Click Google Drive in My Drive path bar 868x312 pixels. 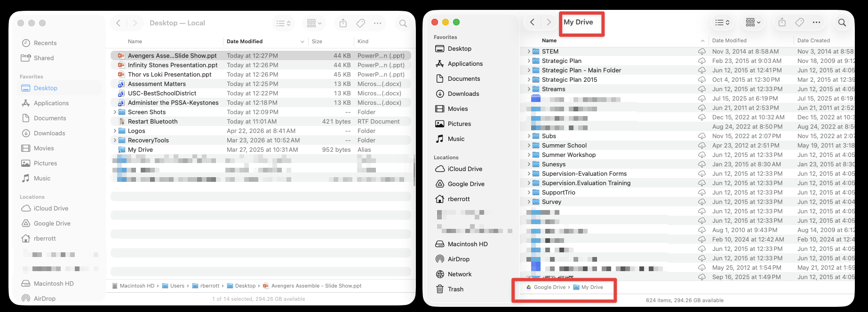pos(546,287)
